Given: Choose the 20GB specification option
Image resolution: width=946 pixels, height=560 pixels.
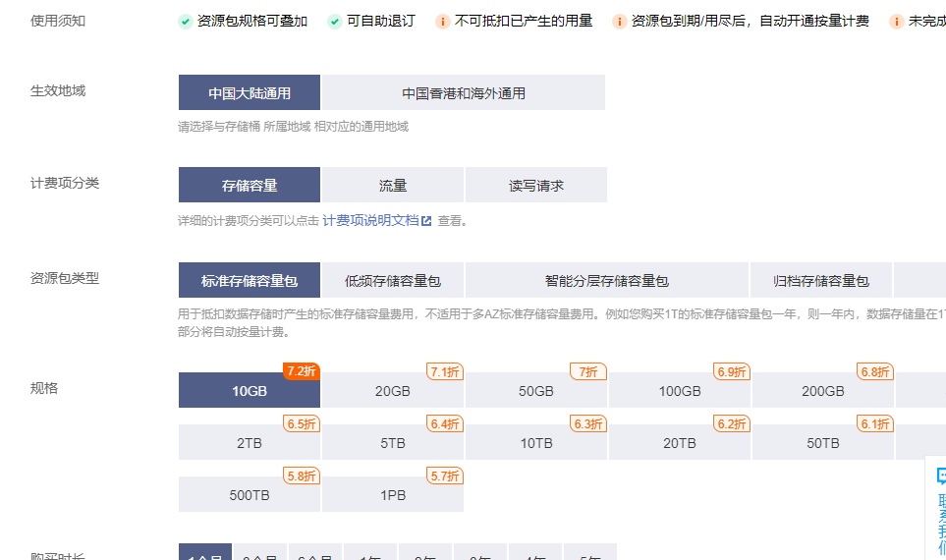Looking at the screenshot, I should point(393,391).
